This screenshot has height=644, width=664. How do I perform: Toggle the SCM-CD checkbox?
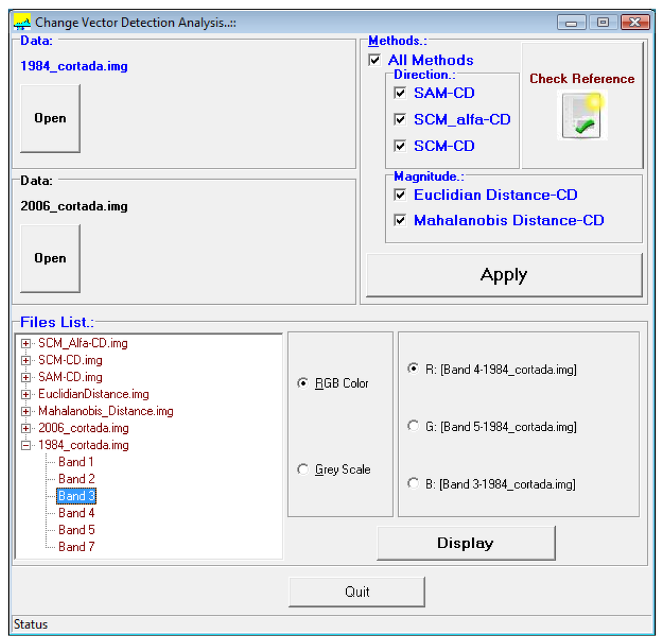click(400, 146)
